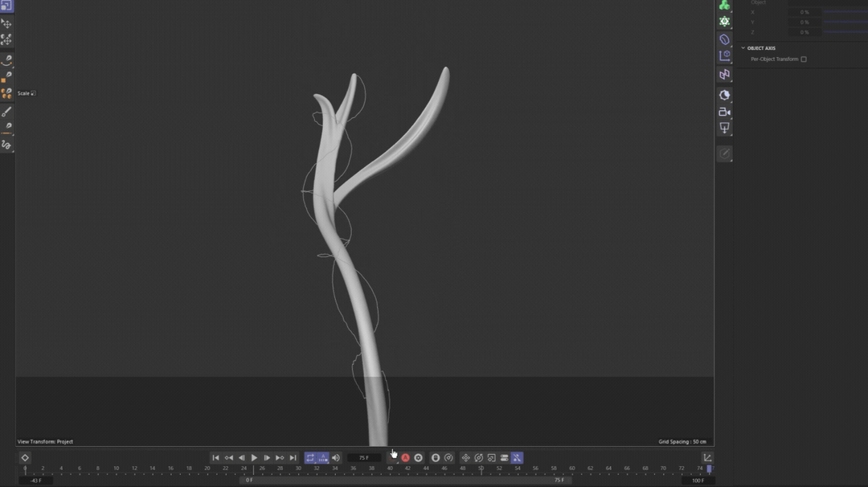Click the motion system record icon
Viewport: 868px width, 487px height.
tap(436, 458)
